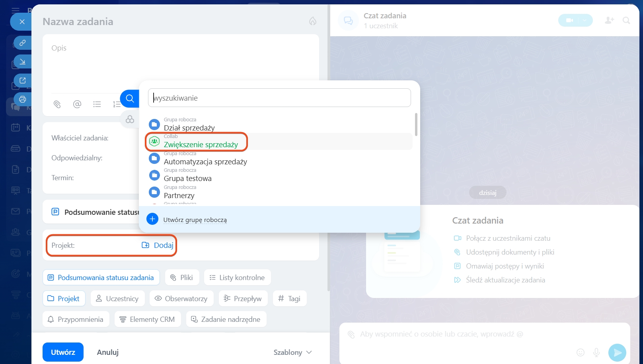Viewport: 643px width, 364px height.
Task: Click the Termin deadline label
Action: (62, 178)
